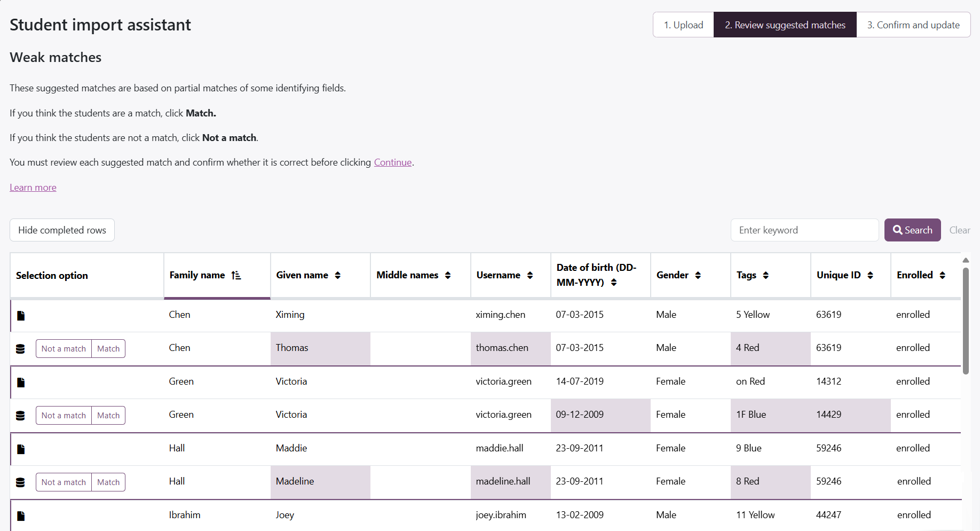
Task: Click the Unique ID sort arrows
Action: (870, 275)
